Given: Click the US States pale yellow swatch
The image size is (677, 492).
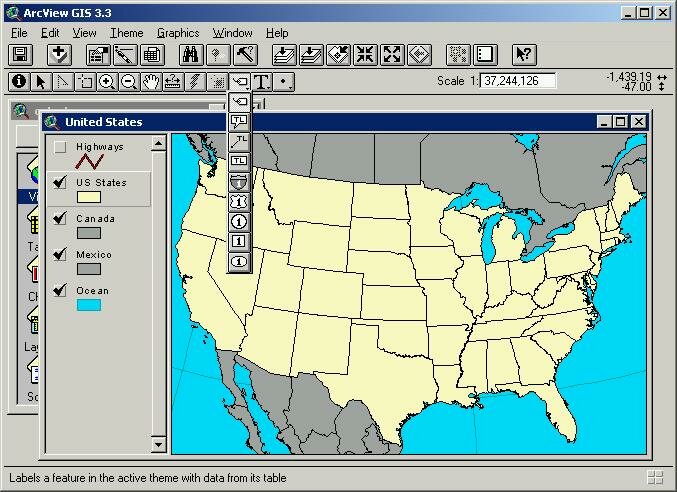Looking at the screenshot, I should point(89,197).
